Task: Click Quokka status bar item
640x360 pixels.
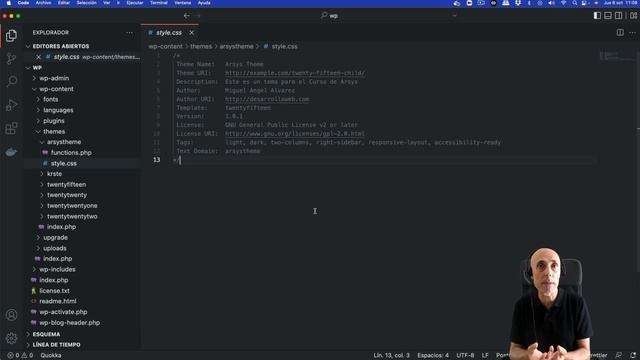Action: [51, 356]
